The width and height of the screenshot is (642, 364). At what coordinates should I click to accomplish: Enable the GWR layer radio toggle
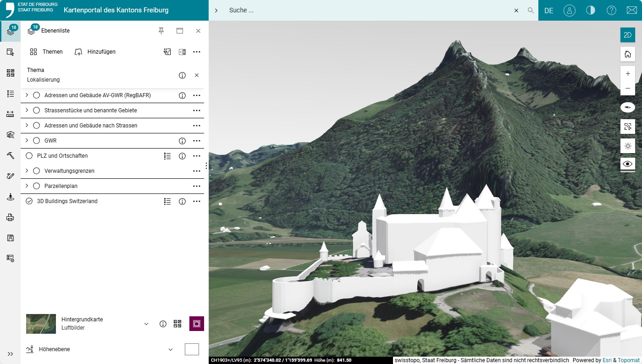(37, 141)
